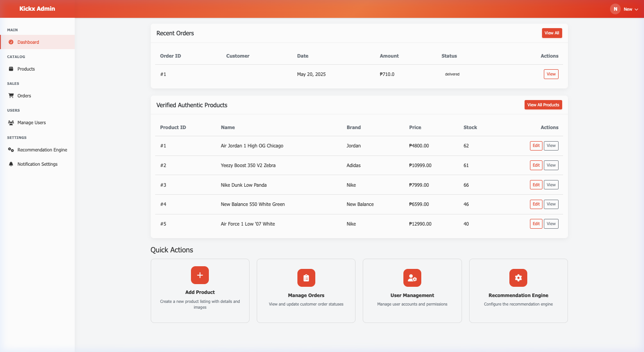Click the ₱6599.00 price cell
Image resolution: width=644 pixels, height=352 pixels.
pyautogui.click(x=419, y=204)
